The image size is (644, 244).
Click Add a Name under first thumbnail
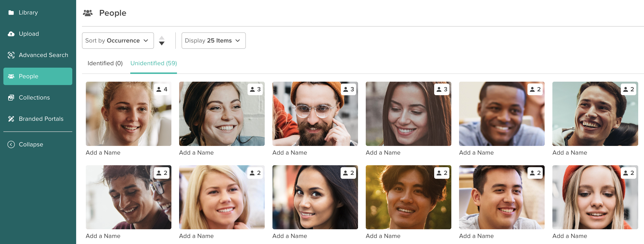[x=103, y=153]
